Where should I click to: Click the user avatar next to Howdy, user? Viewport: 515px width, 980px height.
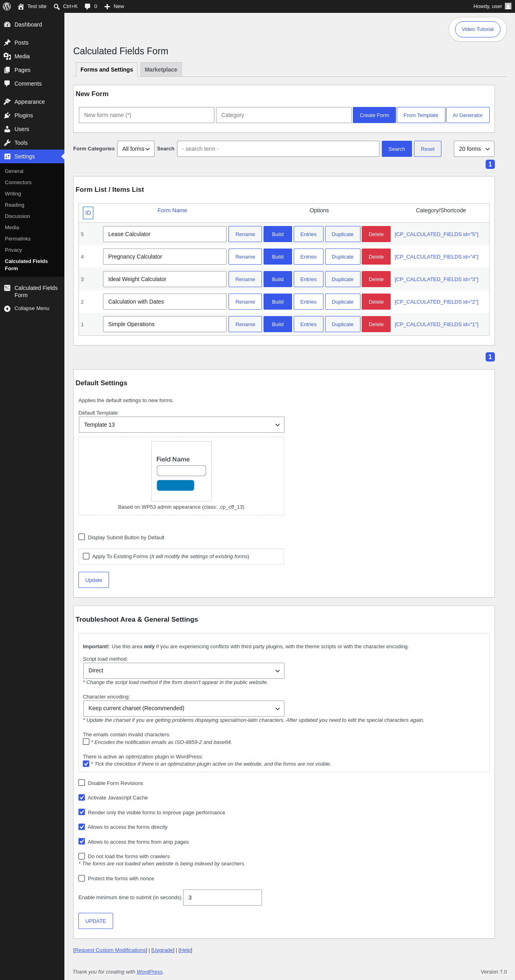pyautogui.click(x=508, y=6)
